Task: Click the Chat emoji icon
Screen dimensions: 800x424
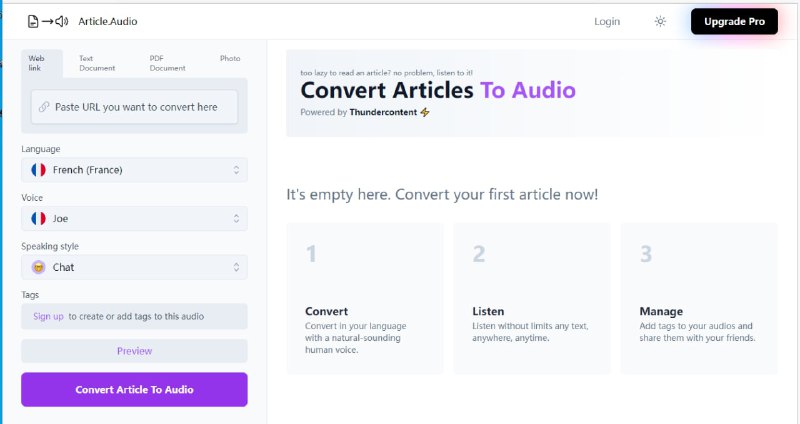Action: pyautogui.click(x=39, y=267)
